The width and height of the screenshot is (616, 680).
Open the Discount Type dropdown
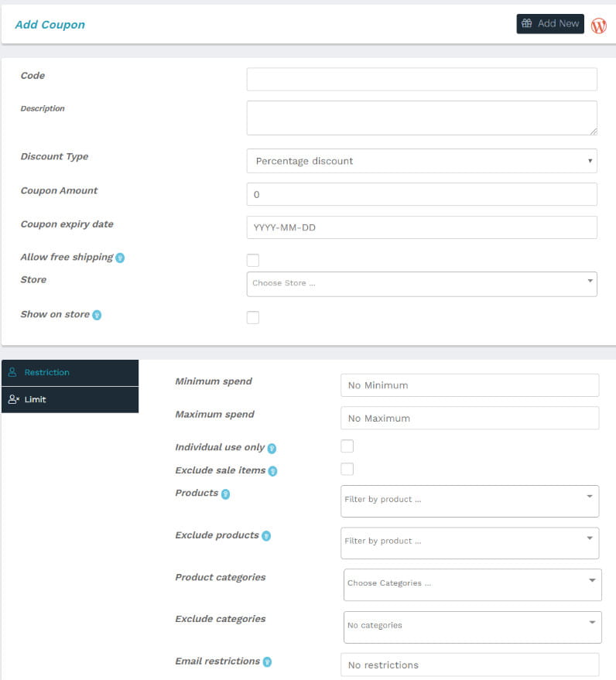(x=422, y=161)
